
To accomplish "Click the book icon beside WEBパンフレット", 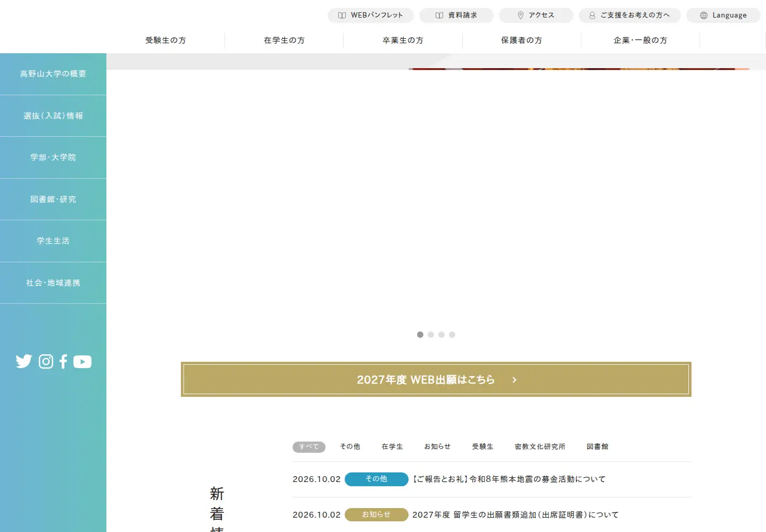I will 342,15.
